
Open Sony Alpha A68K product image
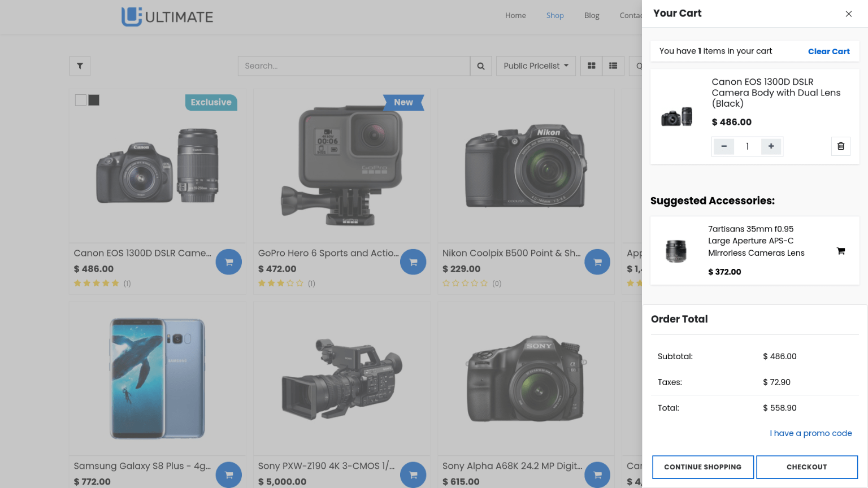526,378
